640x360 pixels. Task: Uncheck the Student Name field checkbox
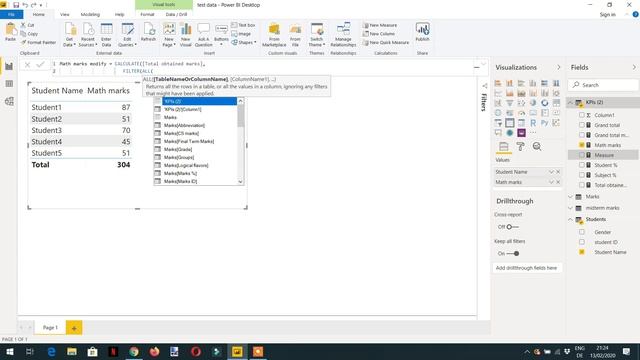point(582,252)
